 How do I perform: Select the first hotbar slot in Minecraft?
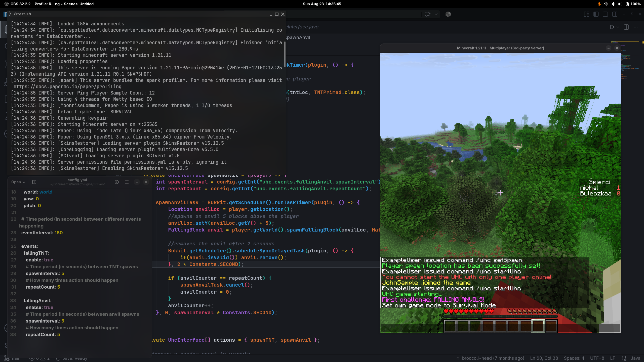451,326
